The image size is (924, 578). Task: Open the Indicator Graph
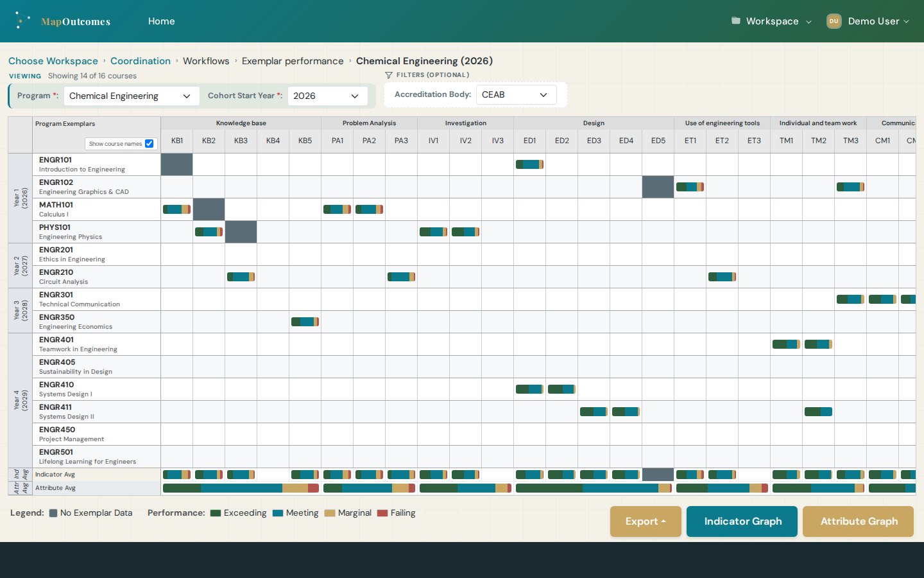[x=742, y=521]
